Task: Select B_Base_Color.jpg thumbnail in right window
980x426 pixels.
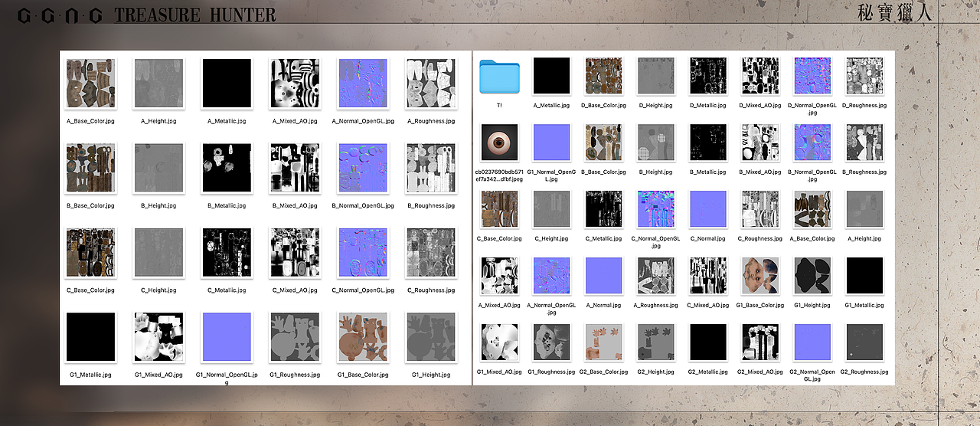Action: click(x=603, y=143)
